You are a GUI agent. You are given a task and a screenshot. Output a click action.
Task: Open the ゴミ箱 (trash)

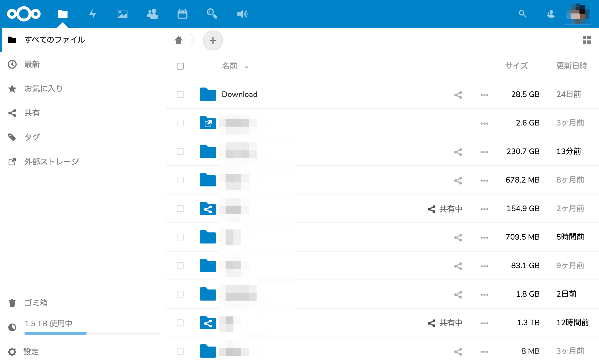(x=35, y=303)
